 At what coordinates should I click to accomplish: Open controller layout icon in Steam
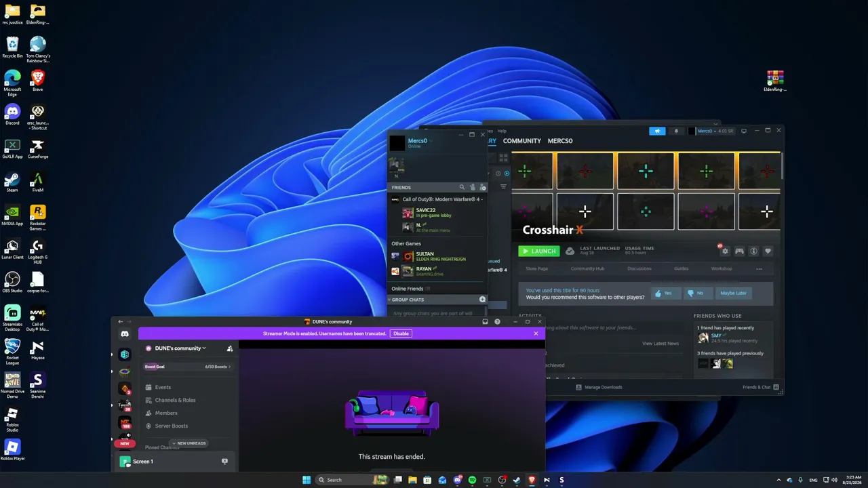(739, 251)
